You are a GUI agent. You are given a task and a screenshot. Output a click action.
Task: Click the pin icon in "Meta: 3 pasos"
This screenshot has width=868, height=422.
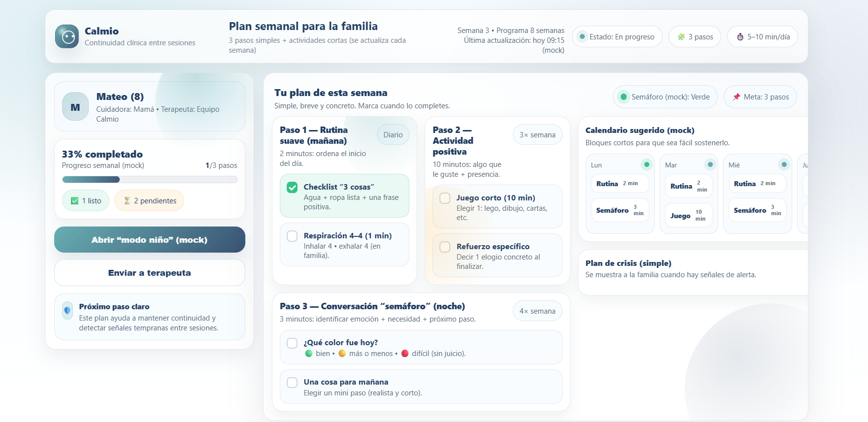(x=737, y=97)
